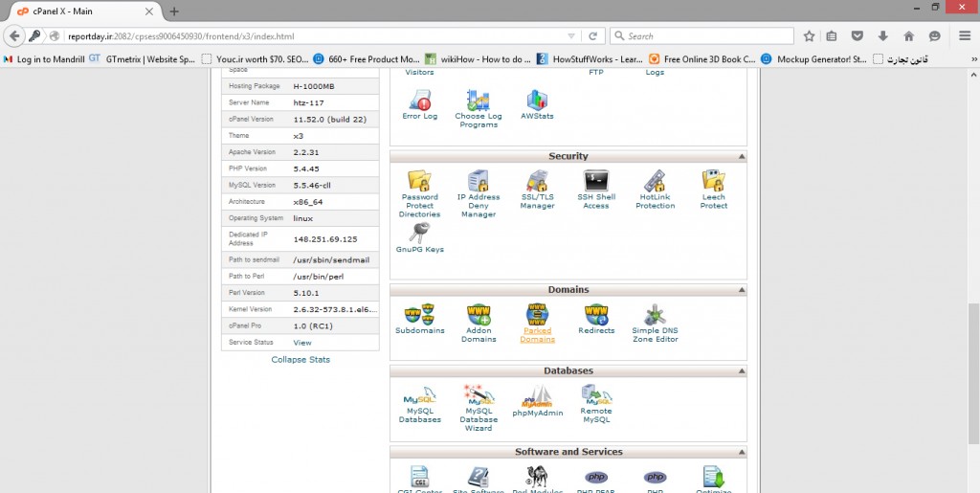
Task: Click the Service Status View link
Action: [x=302, y=343]
